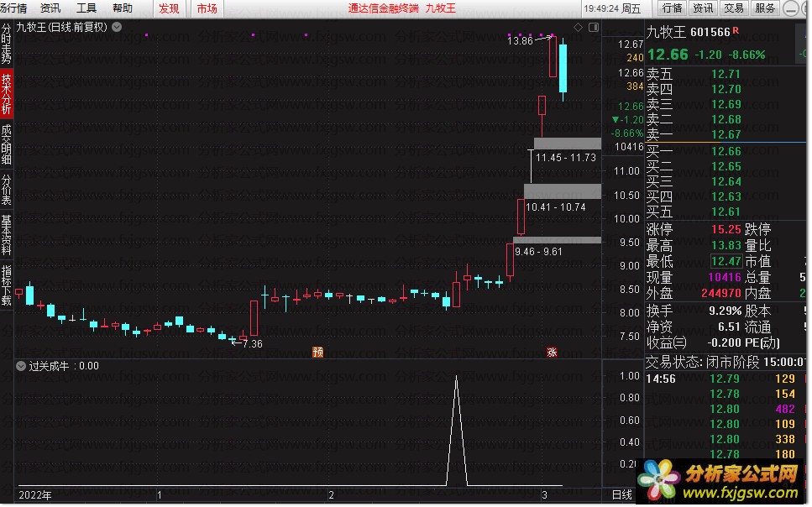Expand the 九牧王 chart title dropdown arrow
This screenshot has width=812, height=507.
click(117, 27)
